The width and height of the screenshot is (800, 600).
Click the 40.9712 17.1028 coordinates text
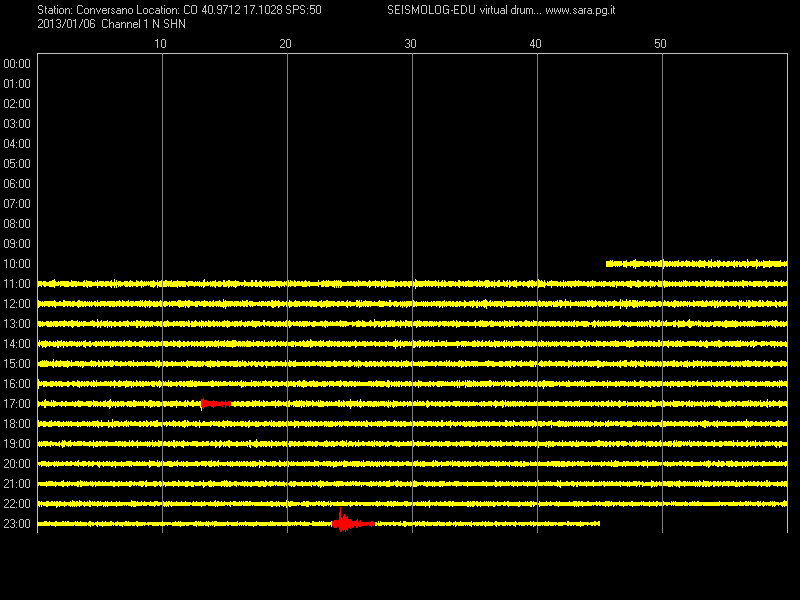pyautogui.click(x=241, y=10)
